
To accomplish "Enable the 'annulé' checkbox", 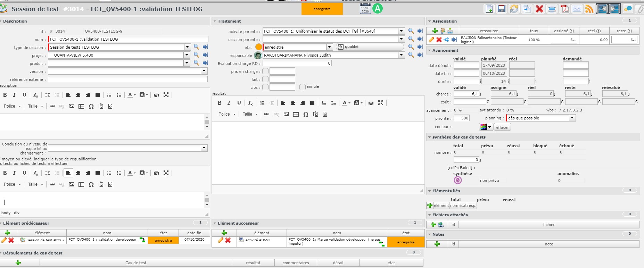I will pos(303,87).
